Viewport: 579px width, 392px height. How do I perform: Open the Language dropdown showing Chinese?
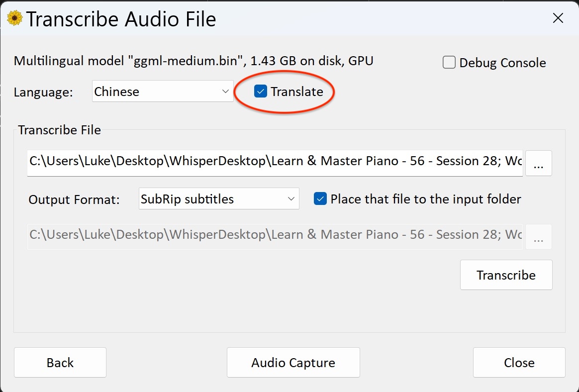coord(163,92)
